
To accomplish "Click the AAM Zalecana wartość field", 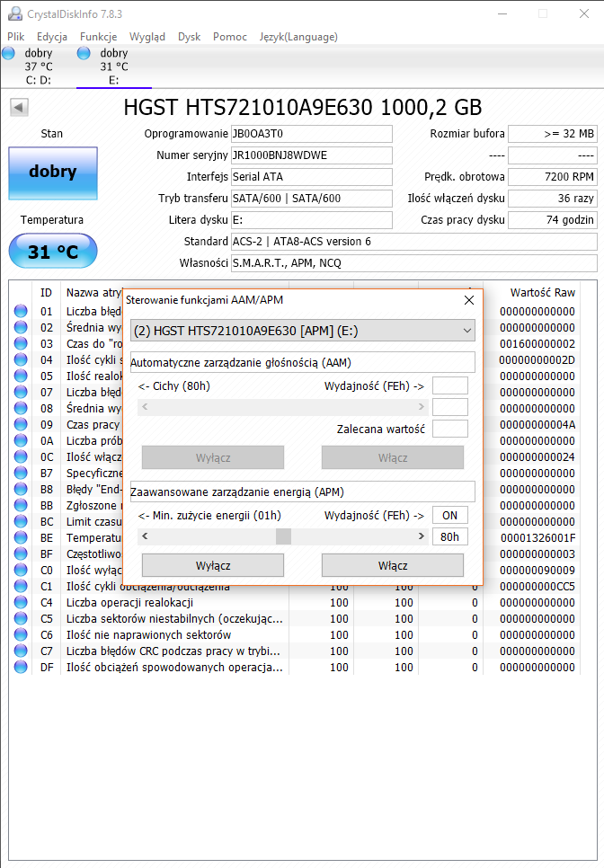I will click(x=450, y=429).
